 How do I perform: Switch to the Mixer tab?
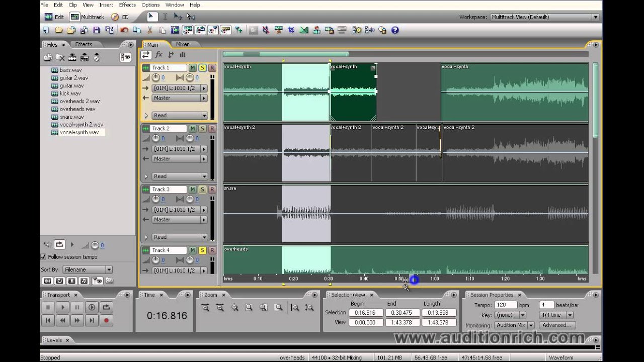tap(182, 44)
